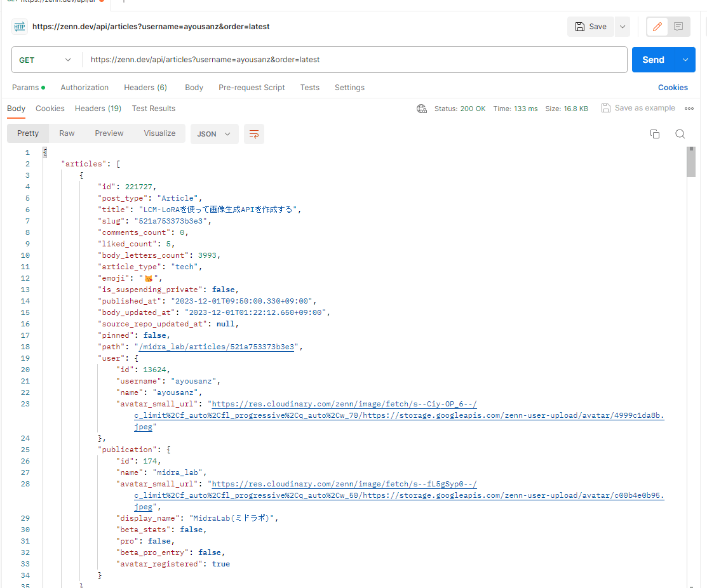The image size is (707, 588).
Task: Open the GET method dropdown
Action: [45, 60]
